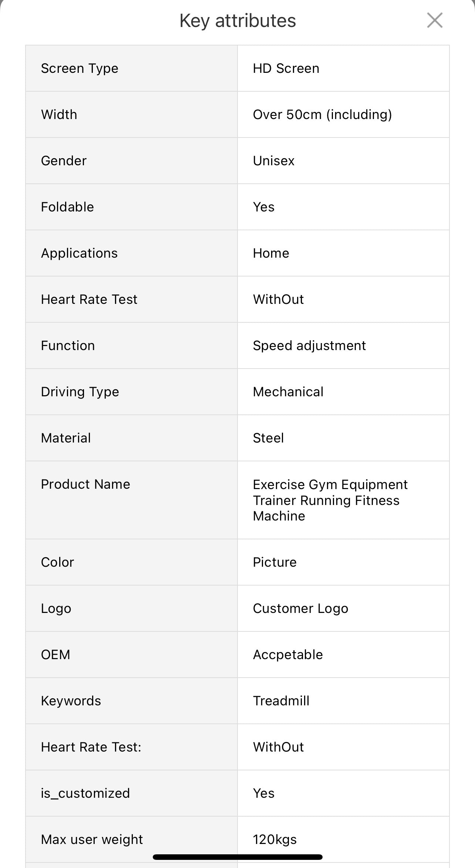The height and width of the screenshot is (868, 475).
Task: Select the Home applications value
Action: pos(271,253)
